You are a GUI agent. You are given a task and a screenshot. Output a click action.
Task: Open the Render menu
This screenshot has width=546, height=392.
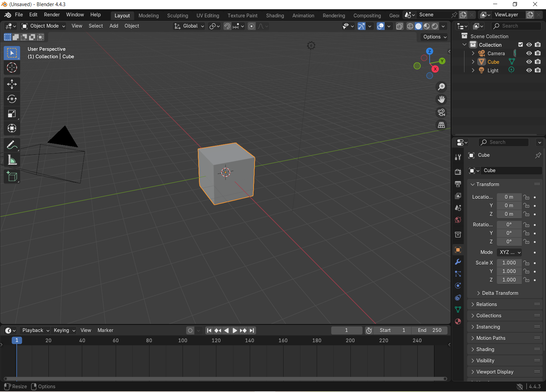point(52,15)
